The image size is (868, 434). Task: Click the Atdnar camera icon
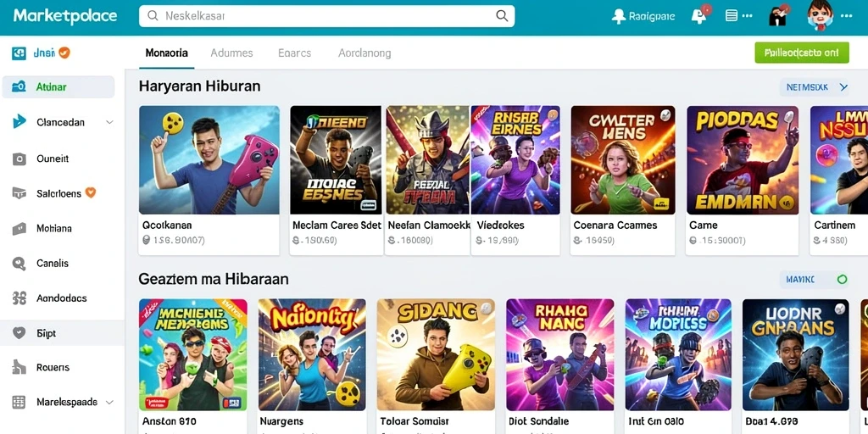(19, 86)
